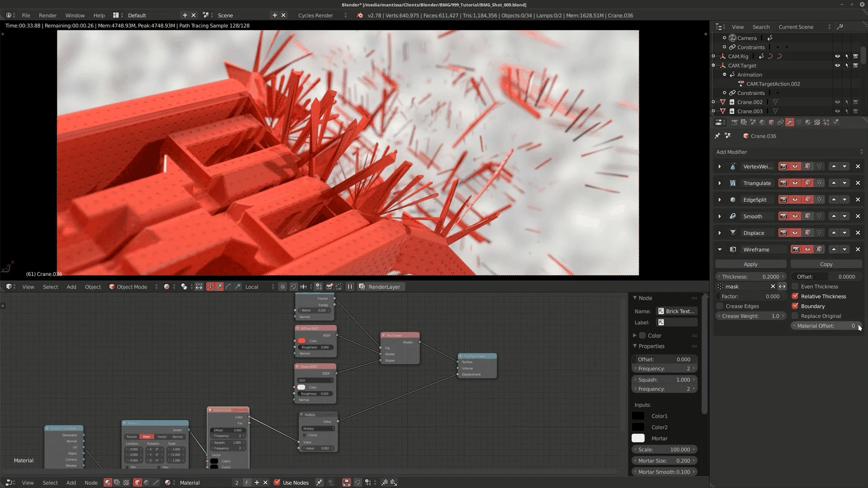Viewport: 868px width, 488px height.
Task: Copy the Wireframe modifier
Action: click(826, 264)
